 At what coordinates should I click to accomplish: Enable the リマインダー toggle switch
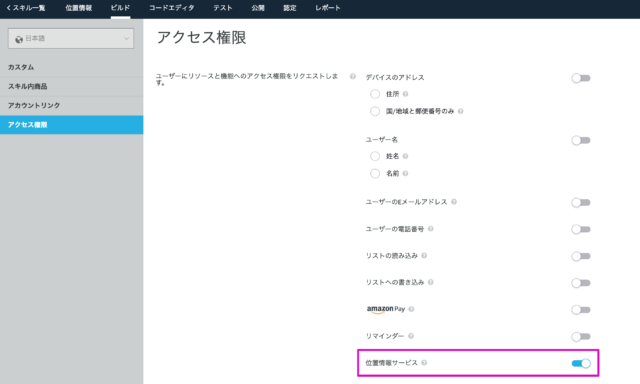tap(581, 337)
